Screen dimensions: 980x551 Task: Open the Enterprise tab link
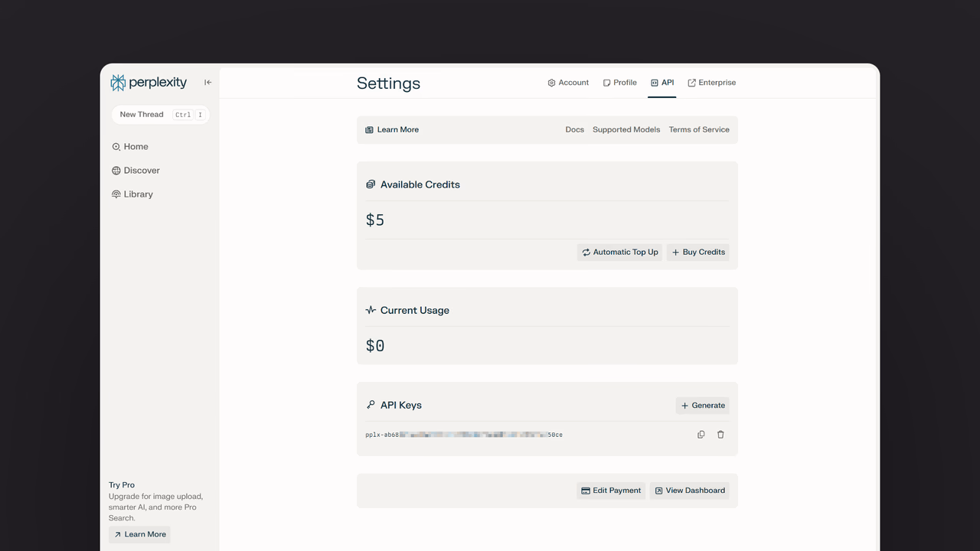(712, 83)
